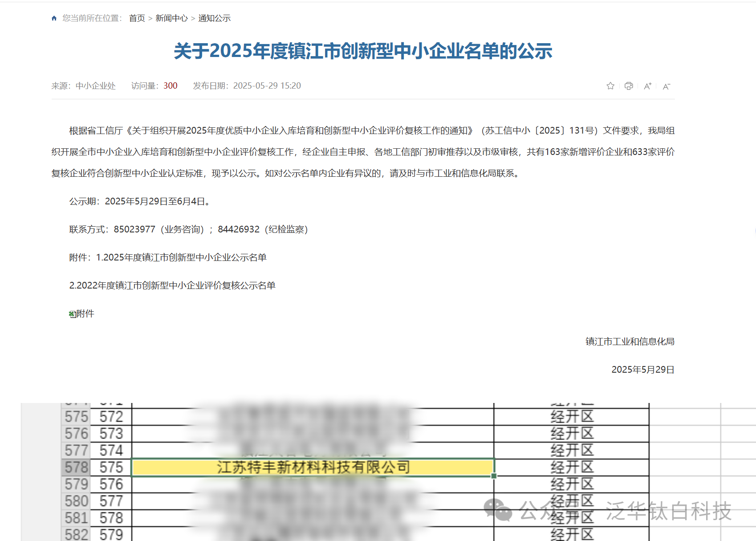Select spreadsheet row header 581

(x=76, y=518)
